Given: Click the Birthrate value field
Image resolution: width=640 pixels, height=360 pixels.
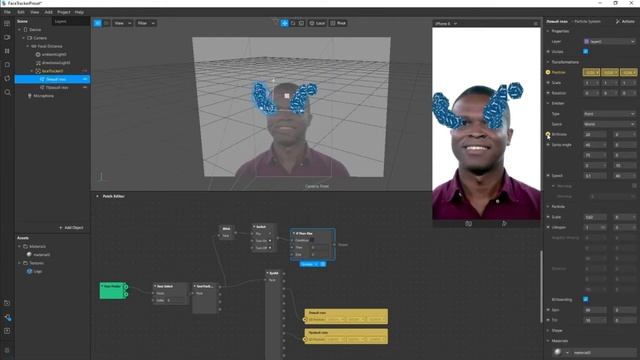Looking at the screenshot, I should click(x=595, y=135).
